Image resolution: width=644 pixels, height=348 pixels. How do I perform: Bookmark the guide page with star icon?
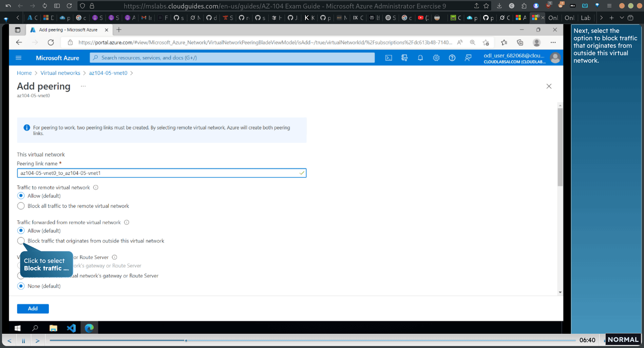tap(486, 6)
